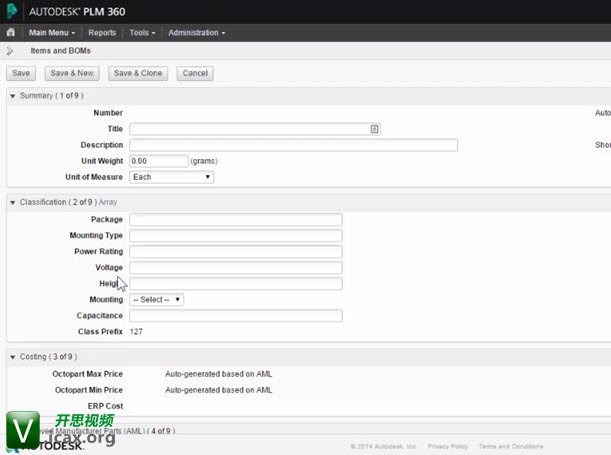Collapse the Classification (2 of 9) section
The width and height of the screenshot is (611, 455).
[12, 202]
